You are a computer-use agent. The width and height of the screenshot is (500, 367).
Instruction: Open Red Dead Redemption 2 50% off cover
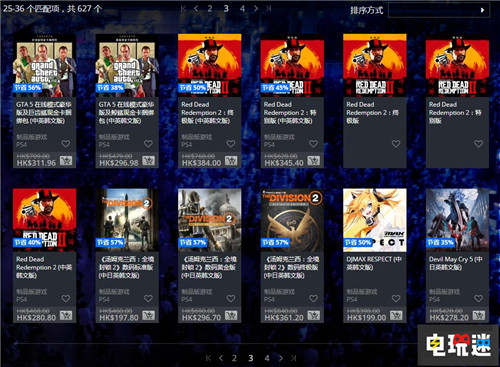tap(210, 65)
